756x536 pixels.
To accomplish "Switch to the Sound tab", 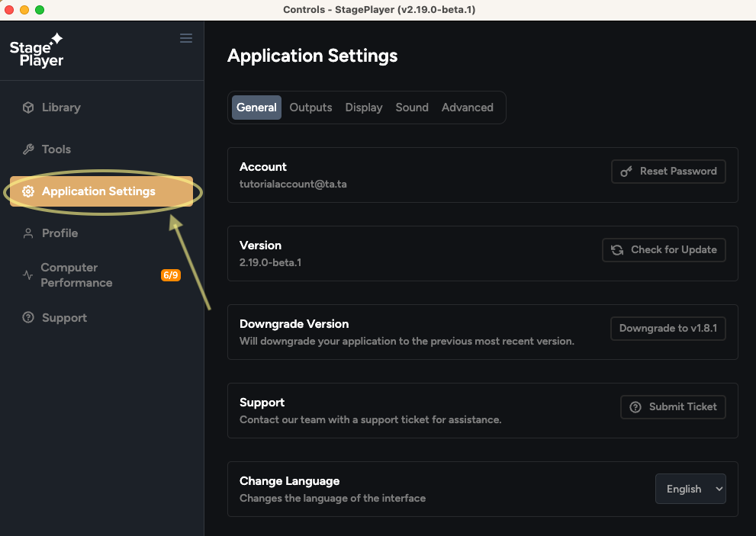I will pos(412,108).
